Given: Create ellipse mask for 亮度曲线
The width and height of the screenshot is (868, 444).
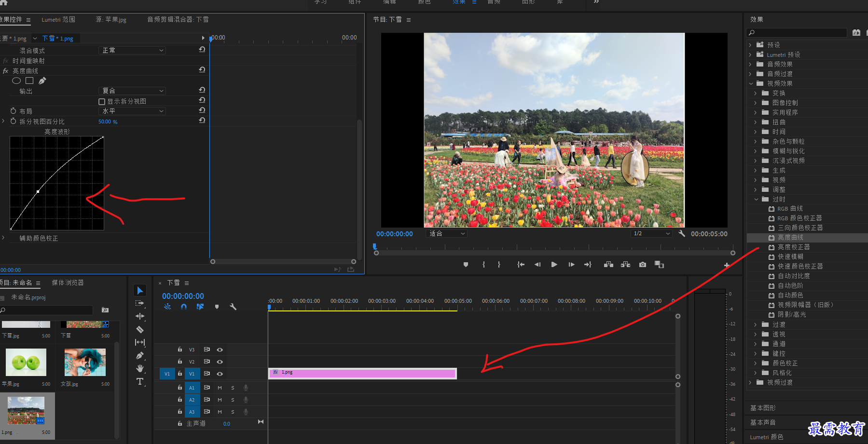Looking at the screenshot, I should [16, 81].
